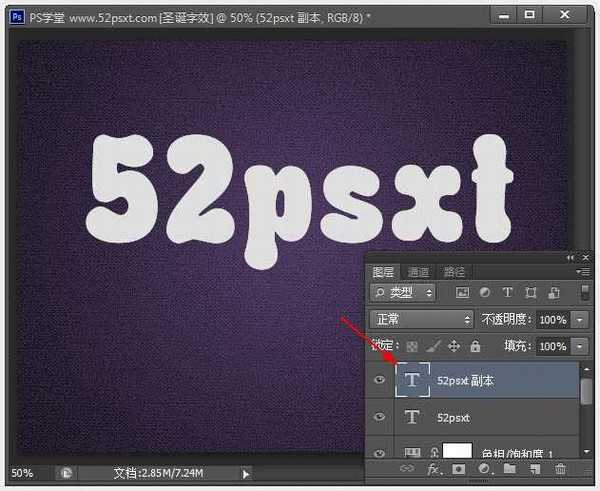The image size is (600, 491).
Task: Create a new layer group folder
Action: (509, 468)
